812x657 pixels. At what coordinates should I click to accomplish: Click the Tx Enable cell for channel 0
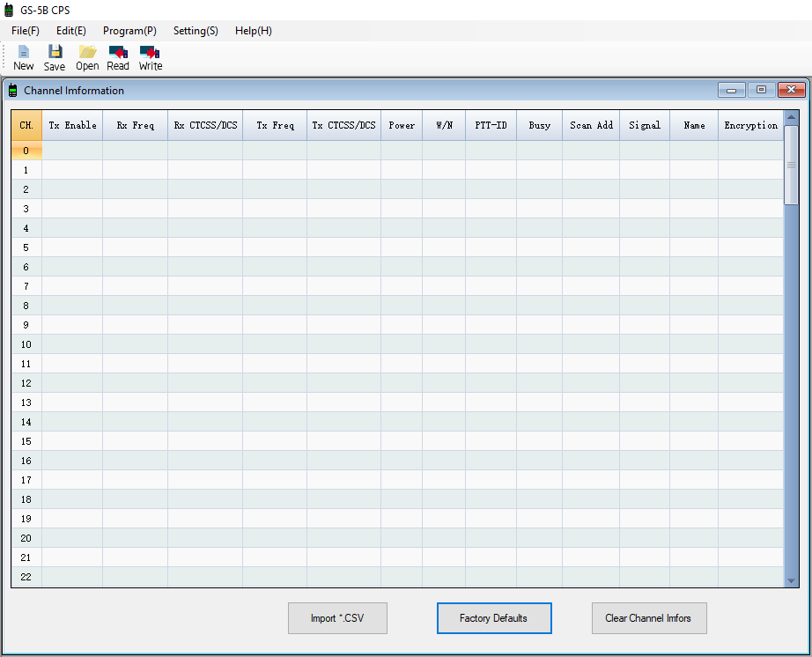pyautogui.click(x=72, y=151)
